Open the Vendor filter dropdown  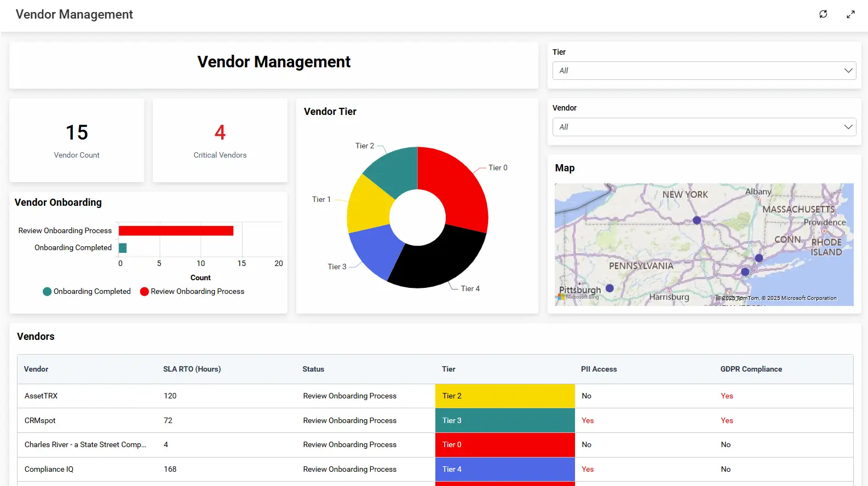703,127
